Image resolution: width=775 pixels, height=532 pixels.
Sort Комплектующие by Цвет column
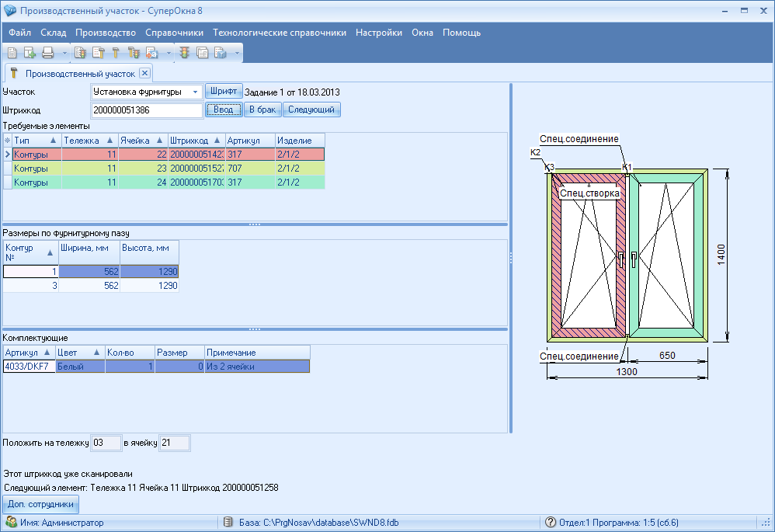(x=80, y=353)
